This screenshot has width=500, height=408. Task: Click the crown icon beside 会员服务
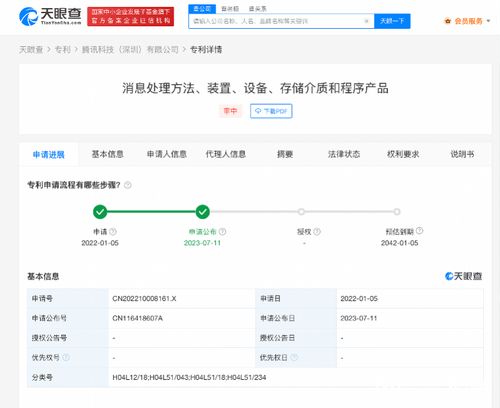point(448,21)
